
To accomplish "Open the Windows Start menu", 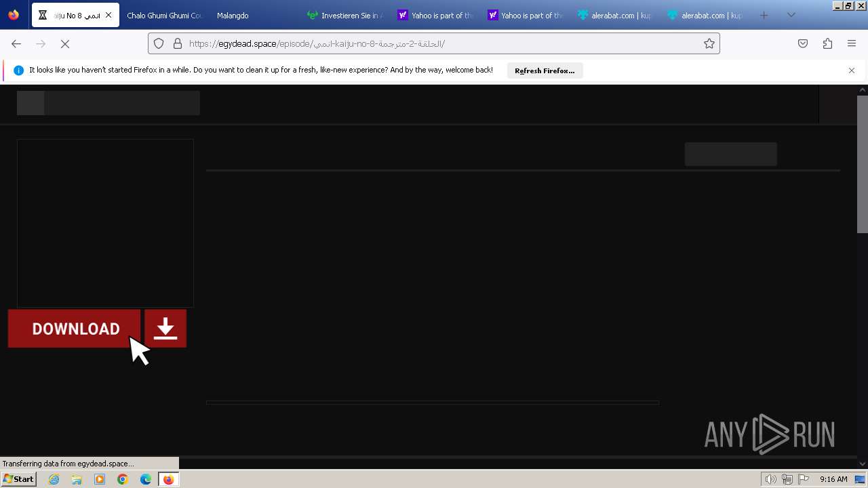I will 18,479.
